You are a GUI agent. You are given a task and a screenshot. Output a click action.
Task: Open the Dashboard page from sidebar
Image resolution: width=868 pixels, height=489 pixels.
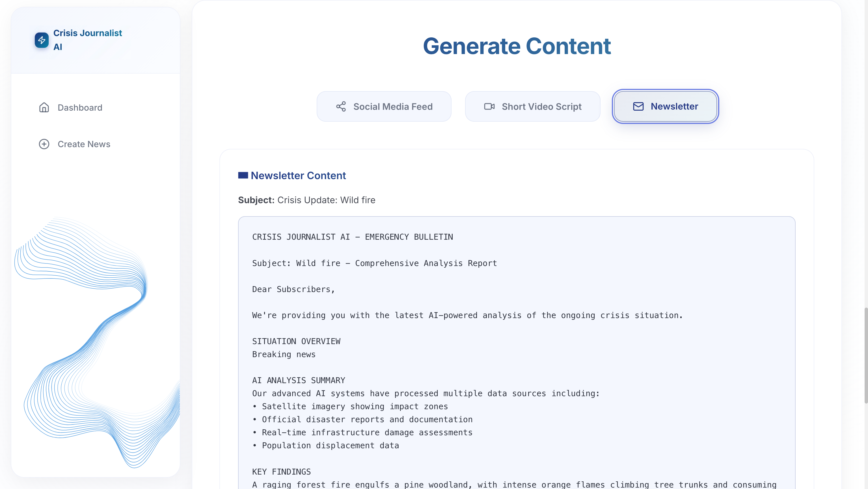tap(80, 108)
